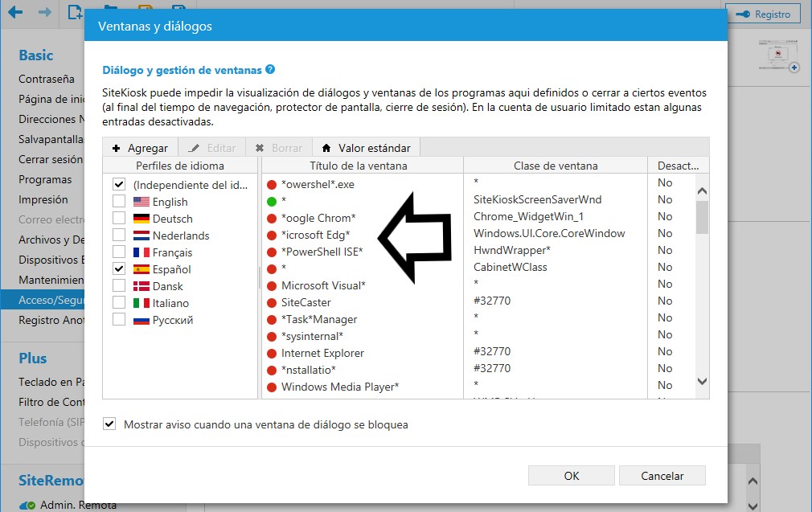Click the red dot next to SiteCaster
Viewport: 812px width, 512px height.
click(272, 302)
